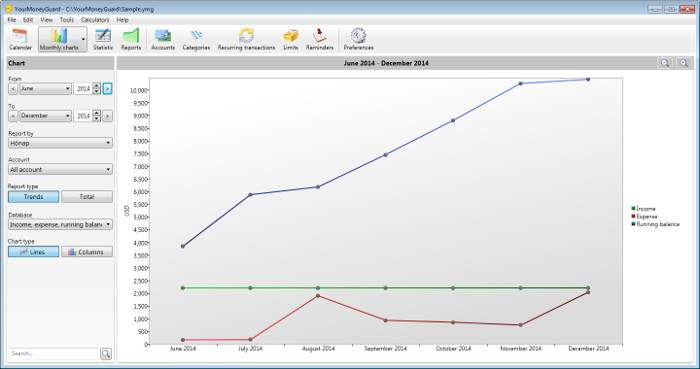This screenshot has width=700, height=369.
Task: Click the Chart panel header
Action: pos(60,63)
